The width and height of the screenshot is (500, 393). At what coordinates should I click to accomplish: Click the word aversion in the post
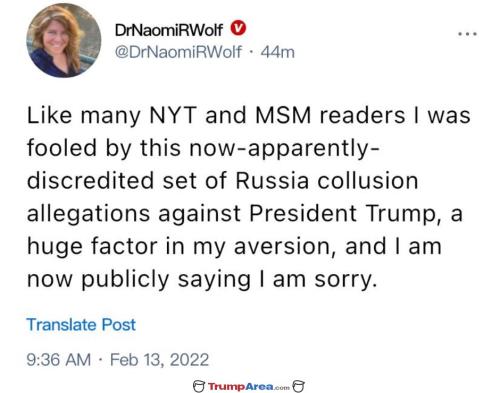click(x=281, y=246)
